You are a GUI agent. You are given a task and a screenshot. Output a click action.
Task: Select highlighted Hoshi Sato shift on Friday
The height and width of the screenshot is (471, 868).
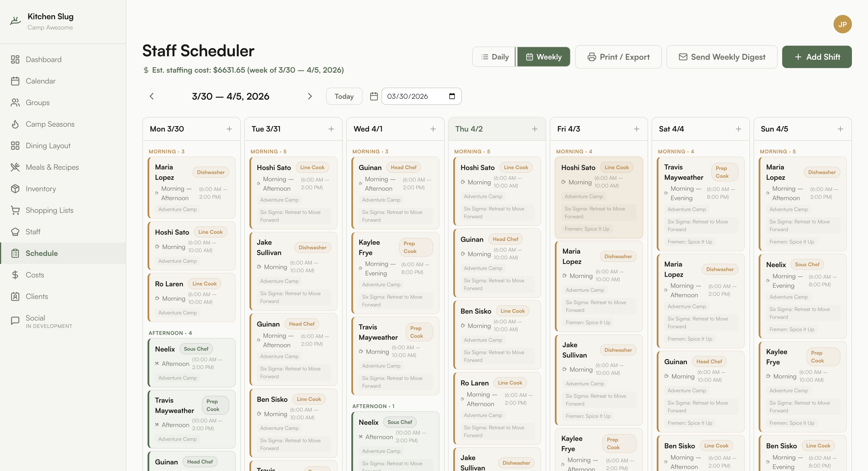[599, 198]
